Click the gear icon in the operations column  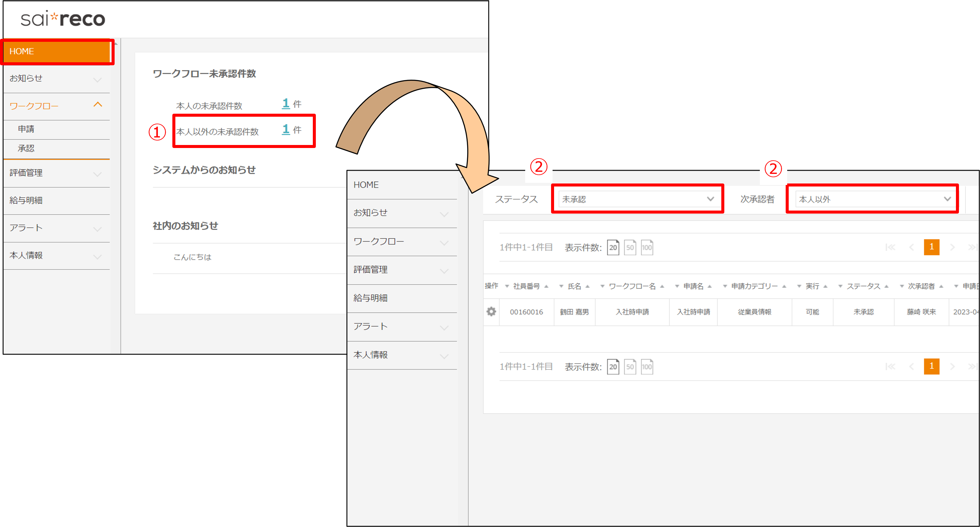(x=491, y=312)
